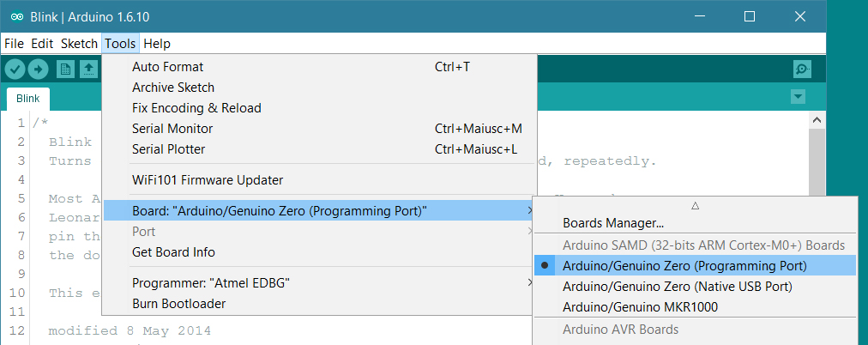
Task: Click the "modified 8 May 2014" code line
Action: [130, 331]
